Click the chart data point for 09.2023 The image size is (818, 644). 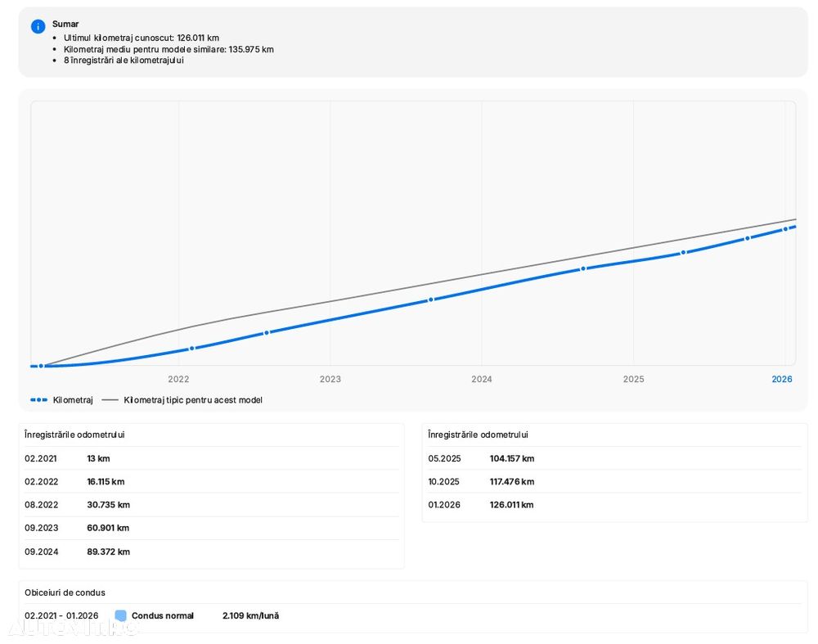(431, 299)
